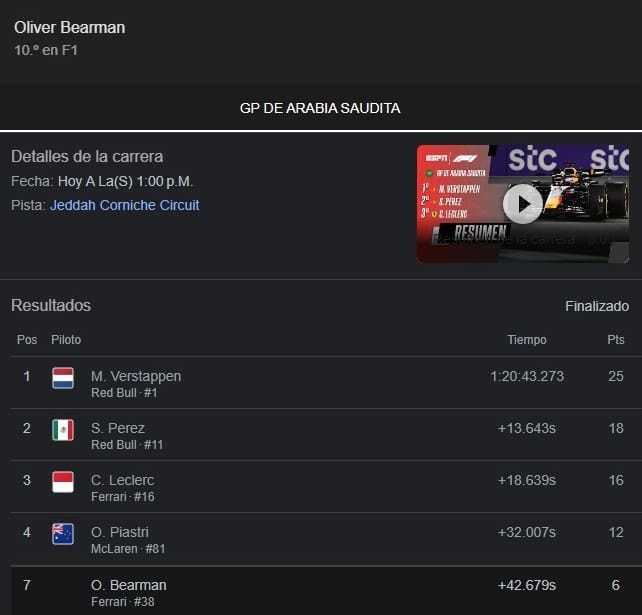Viewport: 642px width, 615px height.
Task: Click the Piloto column header
Action: click(x=66, y=340)
